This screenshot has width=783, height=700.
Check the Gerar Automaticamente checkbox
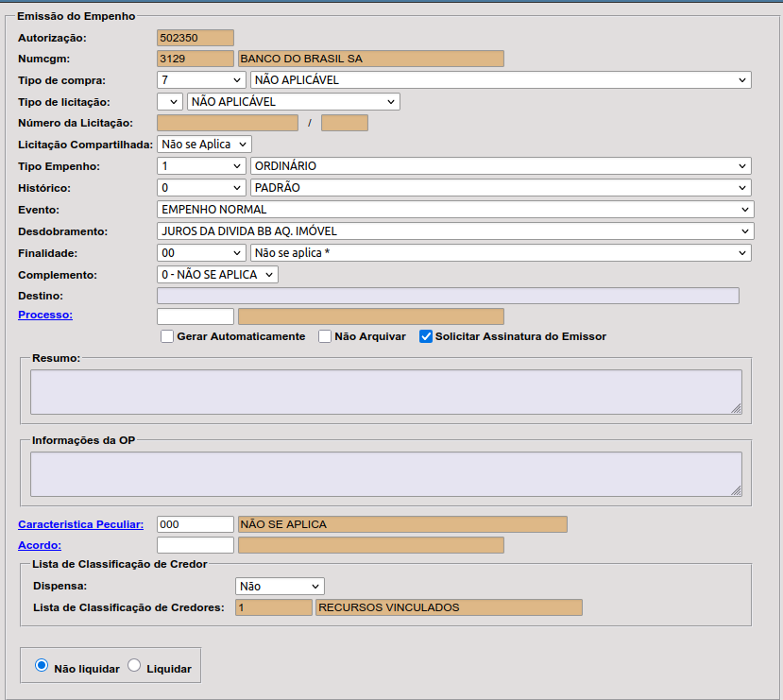[167, 336]
